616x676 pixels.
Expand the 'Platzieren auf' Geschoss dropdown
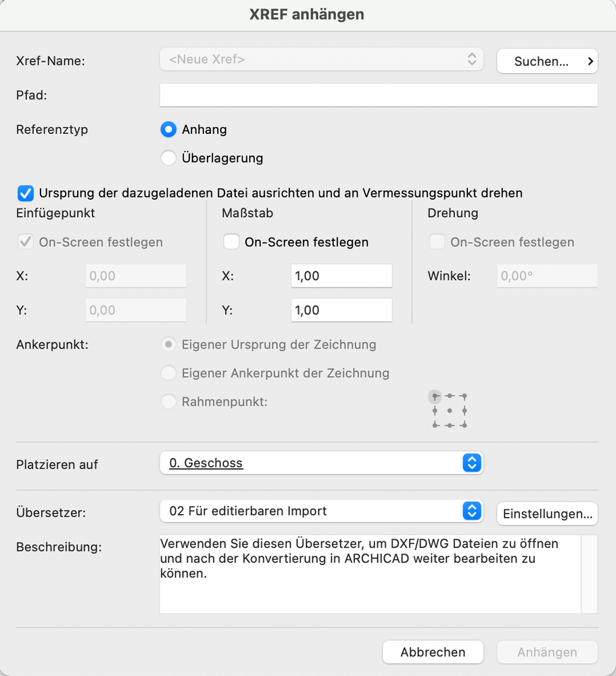point(321,464)
